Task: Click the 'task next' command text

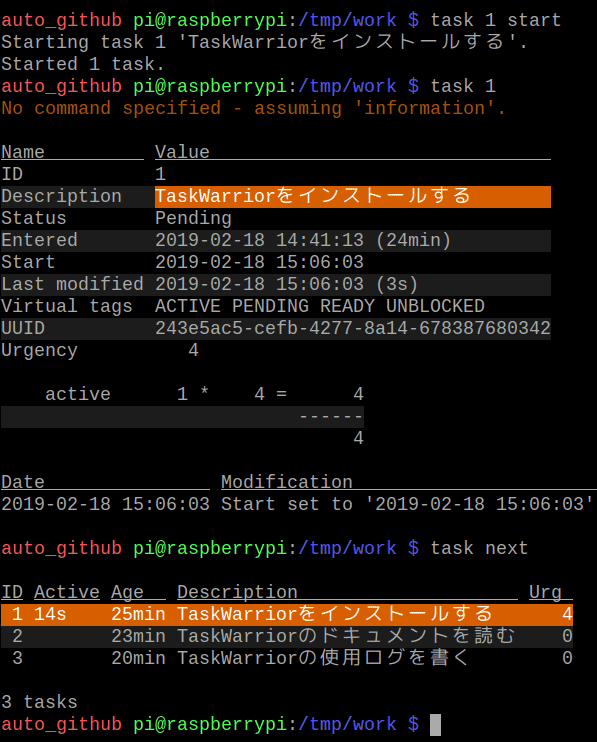Action: point(479,548)
